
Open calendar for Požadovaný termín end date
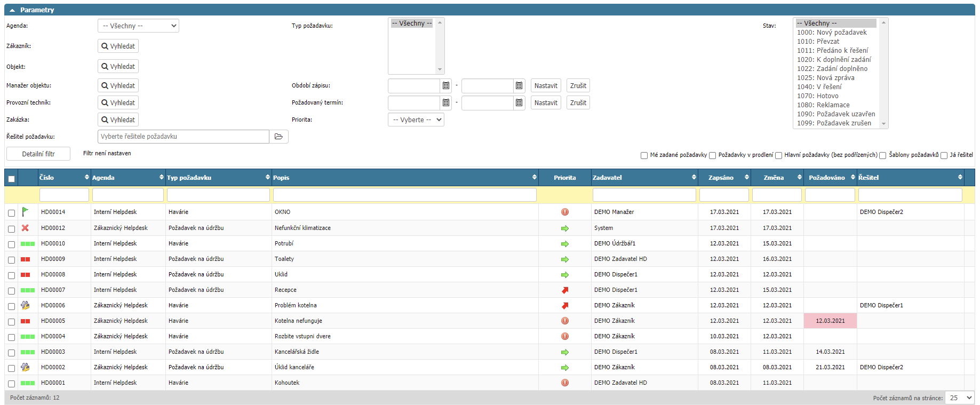519,103
